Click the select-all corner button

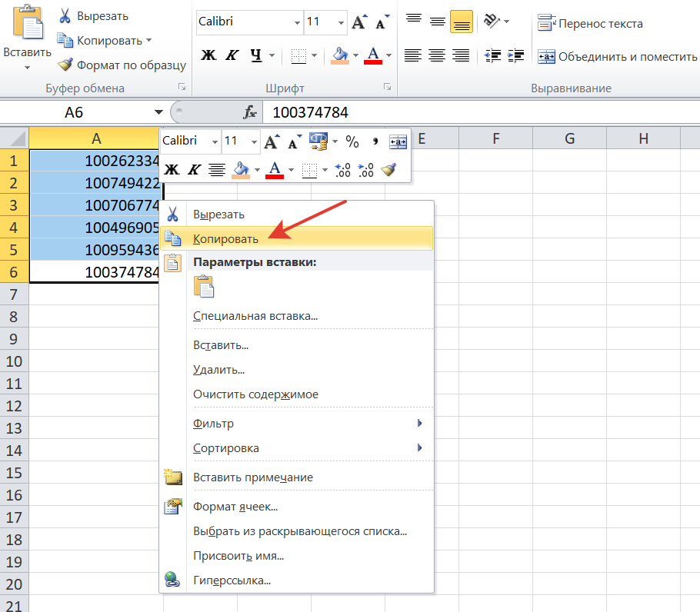tap(15, 138)
